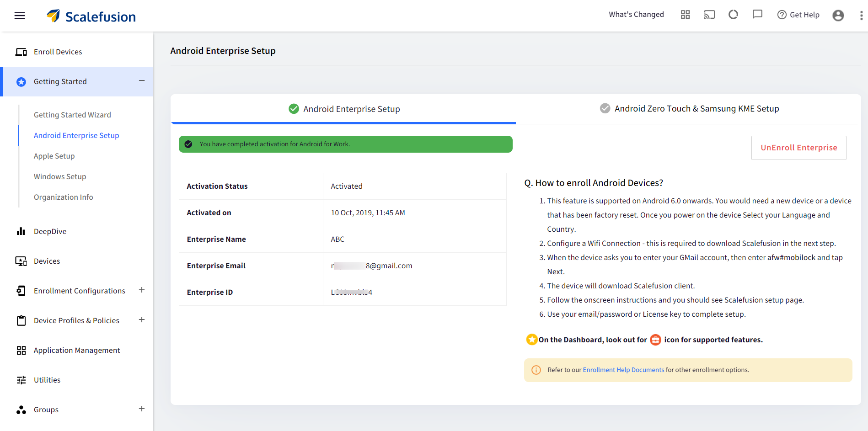Click the Activated status value

click(347, 186)
